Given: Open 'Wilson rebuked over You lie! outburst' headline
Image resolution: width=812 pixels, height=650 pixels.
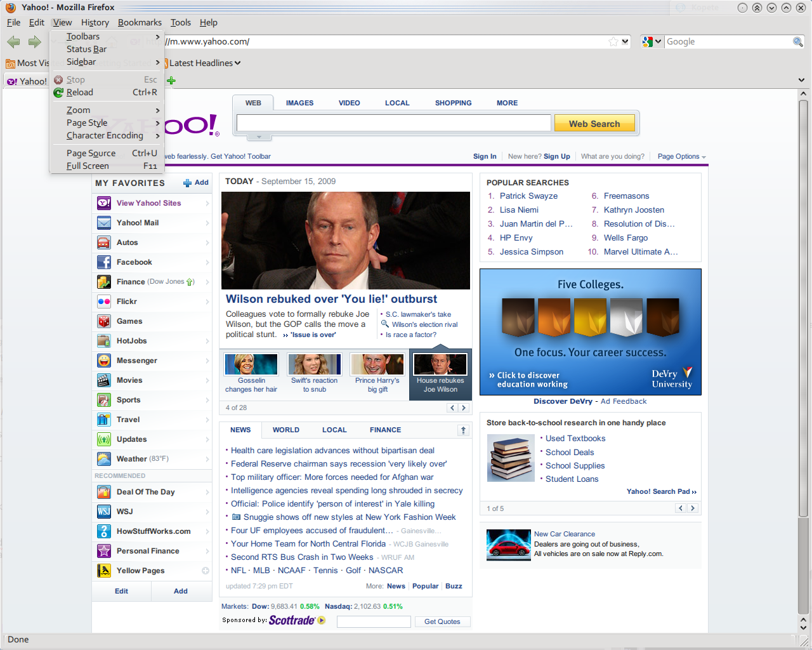Looking at the screenshot, I should coord(331,299).
